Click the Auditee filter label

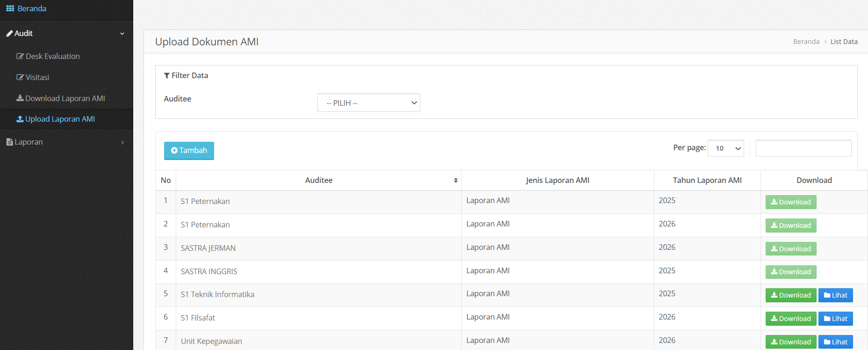click(x=178, y=99)
